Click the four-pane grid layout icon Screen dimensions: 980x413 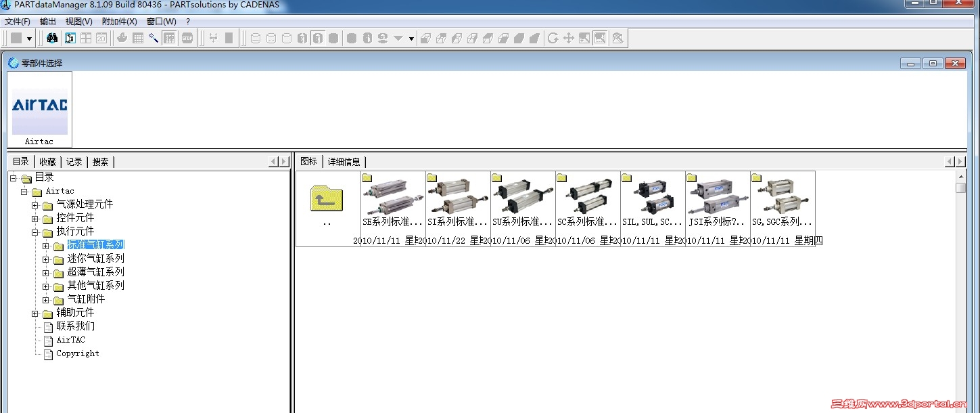coord(86,38)
